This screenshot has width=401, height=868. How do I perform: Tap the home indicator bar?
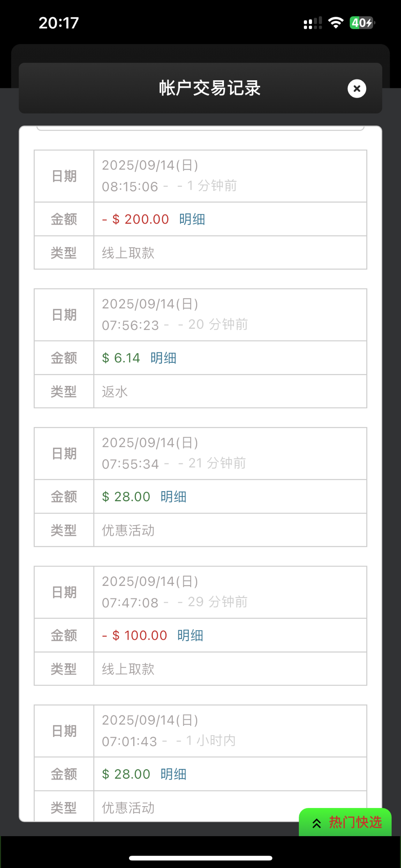200,858
